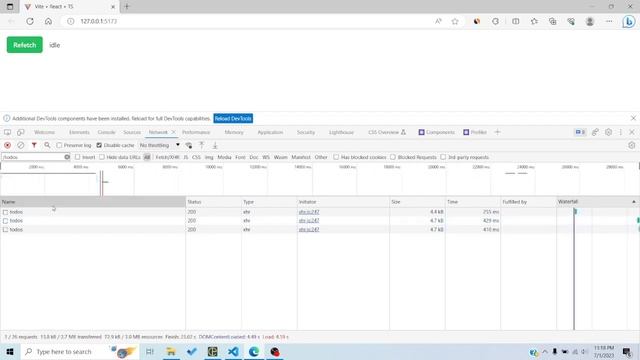This screenshot has width=640, height=360.
Task: Open the Read aloud icon in address bar
Action: (x=438, y=21)
